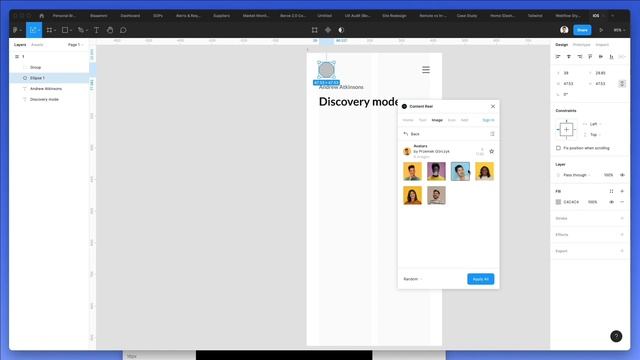Click the user avatar in the toolbar
This screenshot has width=640, height=360.
click(564, 30)
